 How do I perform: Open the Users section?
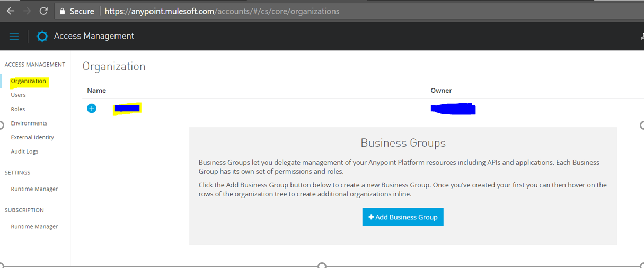[x=18, y=95]
